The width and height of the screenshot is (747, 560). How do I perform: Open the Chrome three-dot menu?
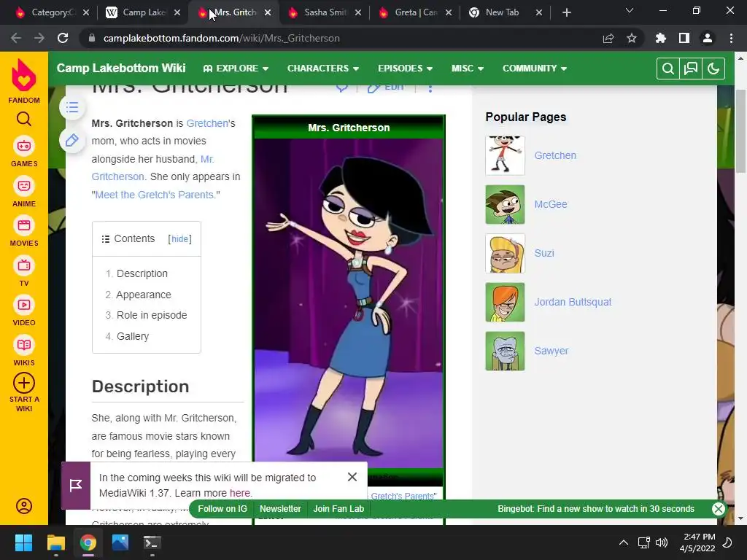[x=731, y=38]
